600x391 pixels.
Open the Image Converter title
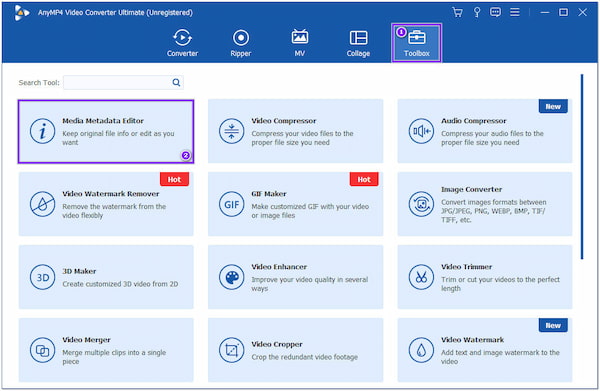click(471, 189)
